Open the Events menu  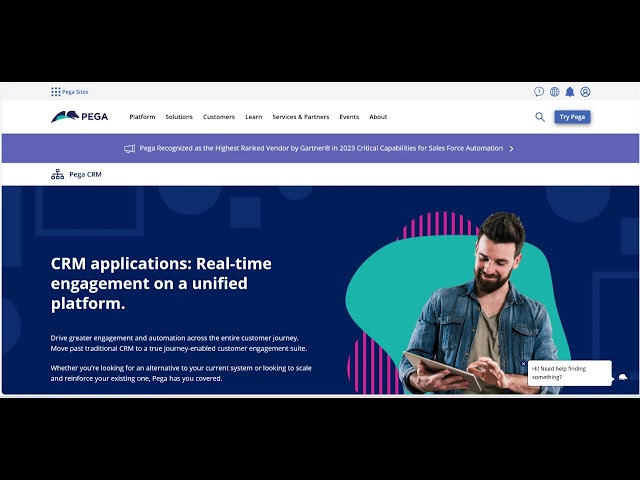coord(349,117)
